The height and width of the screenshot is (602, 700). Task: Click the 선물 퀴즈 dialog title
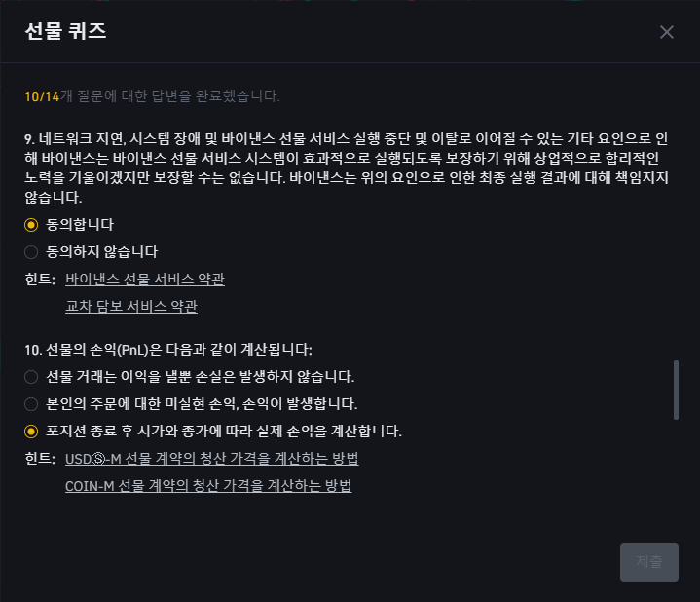click(65, 31)
